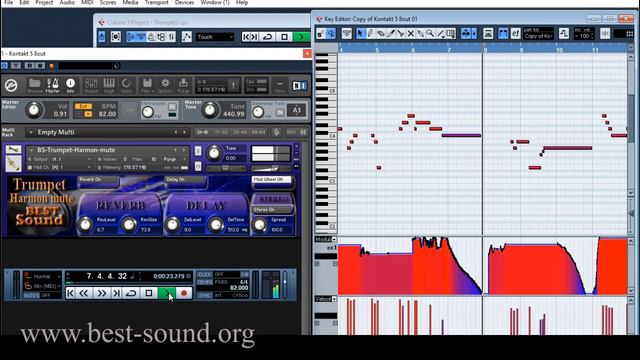Click the Indicate Transpositions icon
Viewport: 640px width, 360px height.
[x=564, y=33]
